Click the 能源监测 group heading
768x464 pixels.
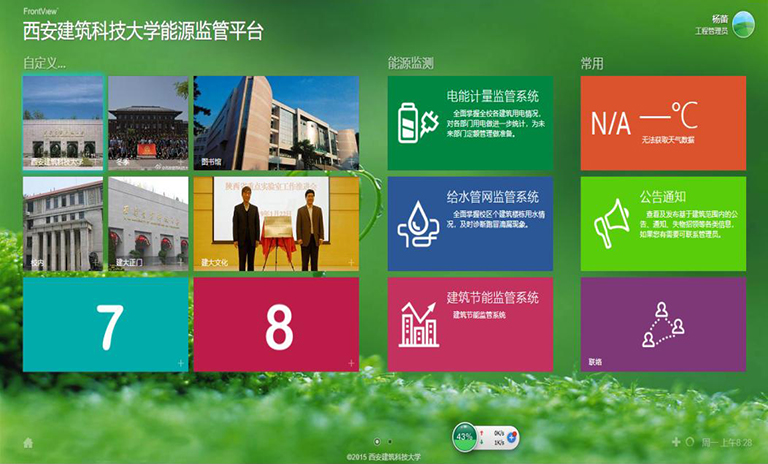point(410,63)
